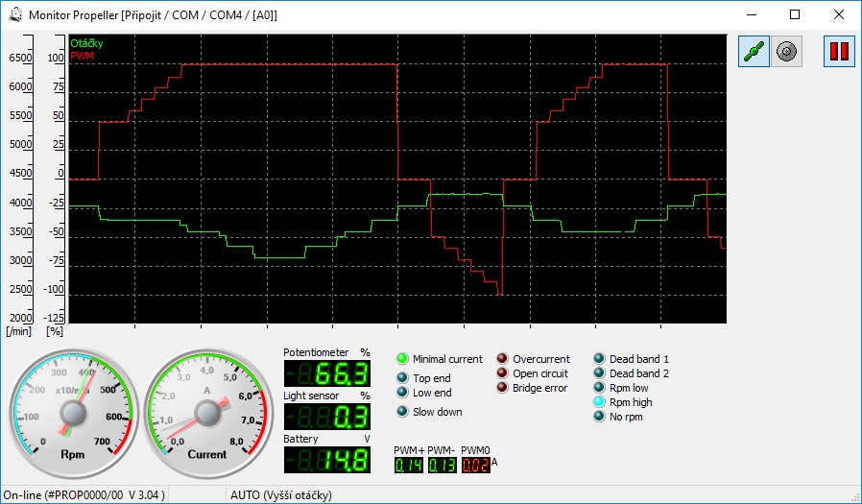862x504 pixels.
Task: Select the grey disc motor button
Action: pos(786,52)
